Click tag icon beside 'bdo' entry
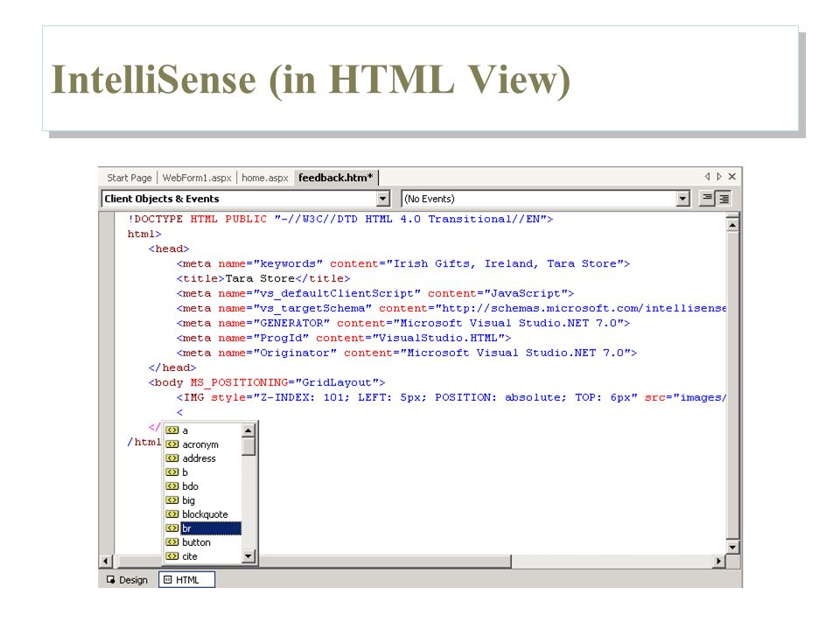The image size is (840, 630). 172,486
